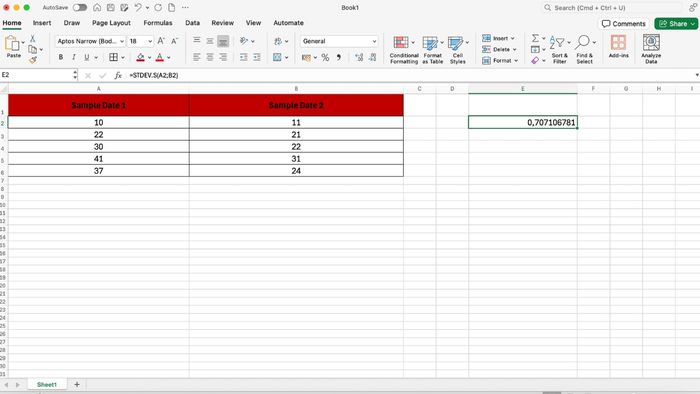The height and width of the screenshot is (394, 700).
Task: Click the Share button
Action: point(676,24)
